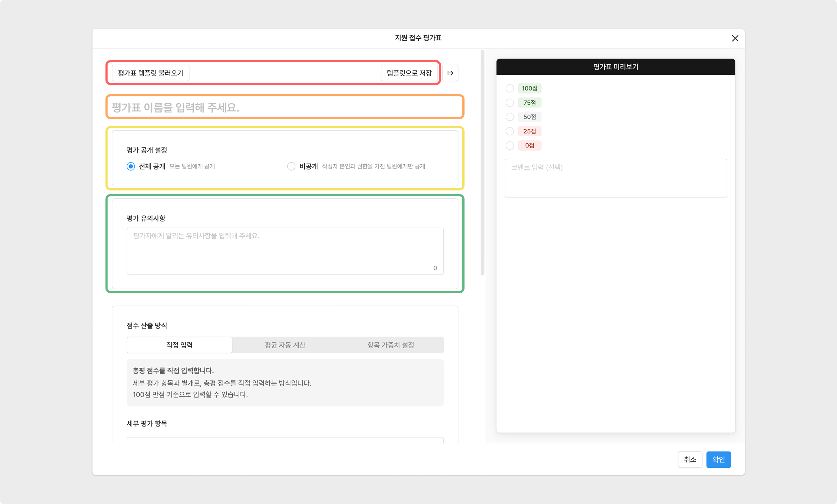Choose the 100점 radio button in preview
This screenshot has height=504, width=837.
coord(509,89)
